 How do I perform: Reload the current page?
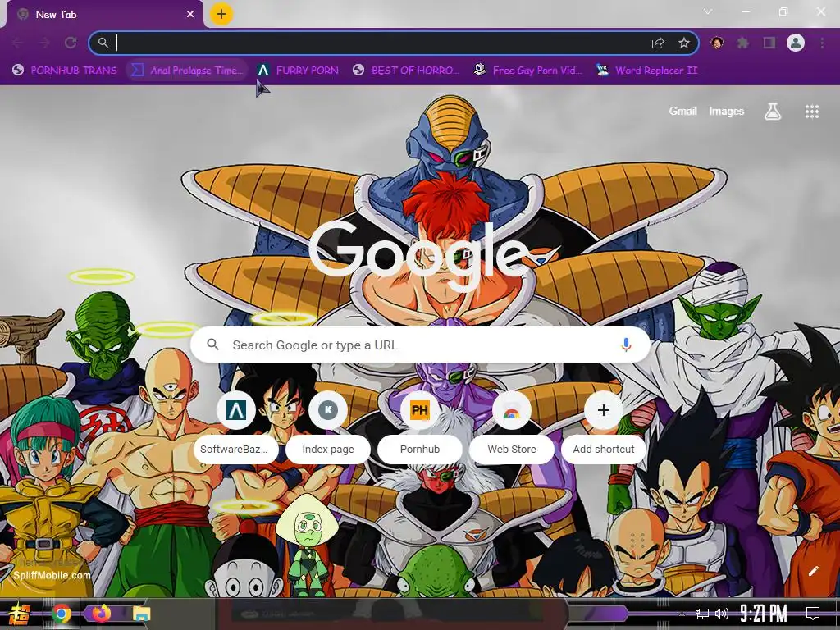(x=71, y=43)
